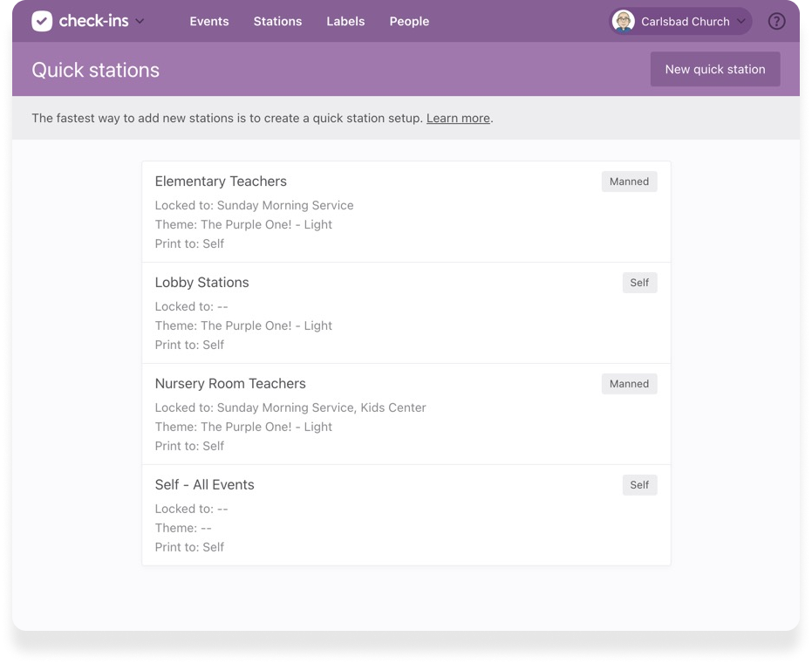Viewport: 812px width, 664px height.
Task: Click the check-ins checkmark logo icon
Action: (x=42, y=22)
